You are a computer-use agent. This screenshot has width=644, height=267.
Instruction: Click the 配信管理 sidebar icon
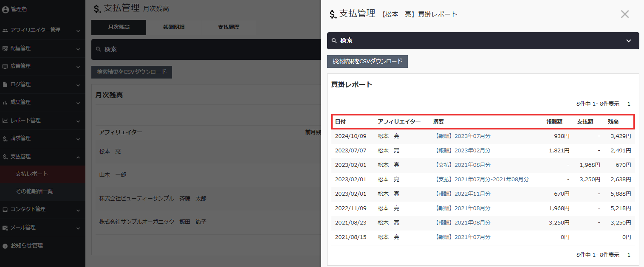coord(5,49)
